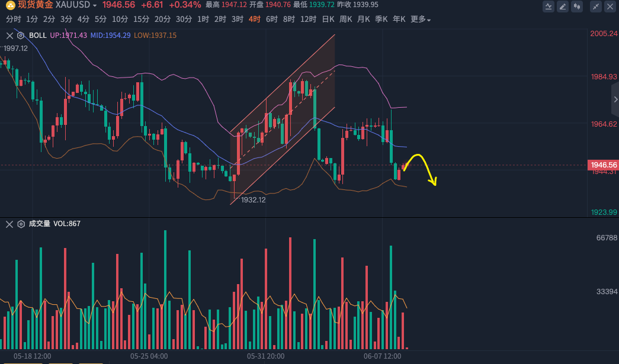This screenshot has height=364, width=619.
Task: Click the 1946.56 current price label
Action: click(x=603, y=165)
